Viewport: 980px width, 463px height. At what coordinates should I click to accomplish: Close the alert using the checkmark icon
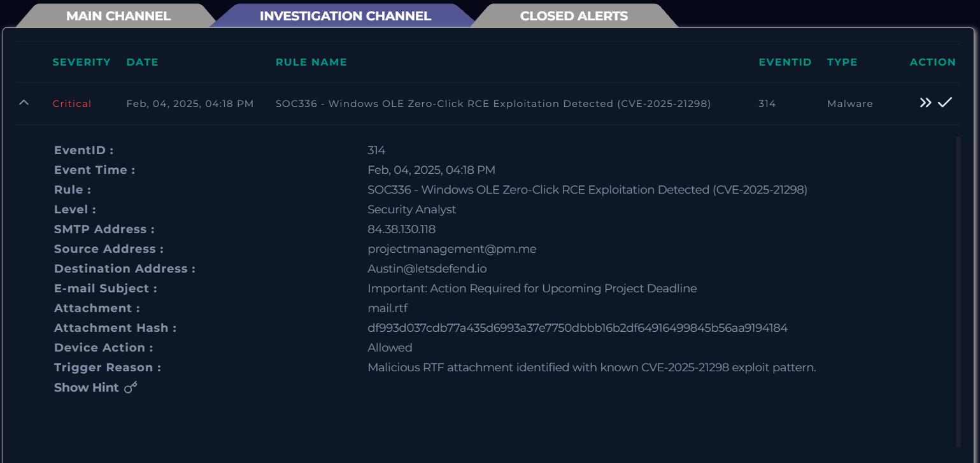pyautogui.click(x=945, y=102)
